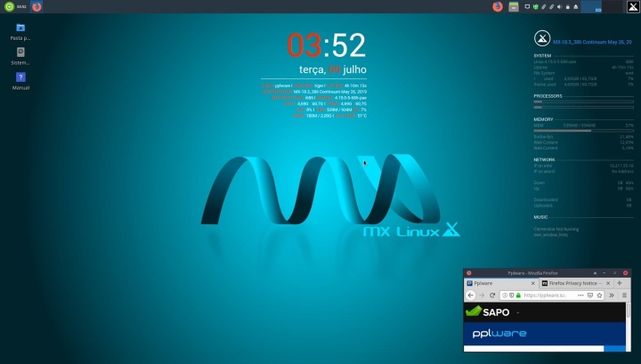Open the Manual desktop icon
This screenshot has width=641, height=364.
(20, 79)
